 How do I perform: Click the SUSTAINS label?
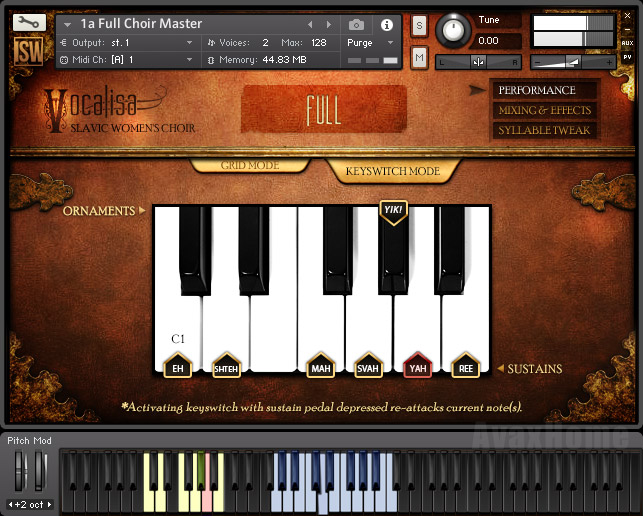[535, 369]
